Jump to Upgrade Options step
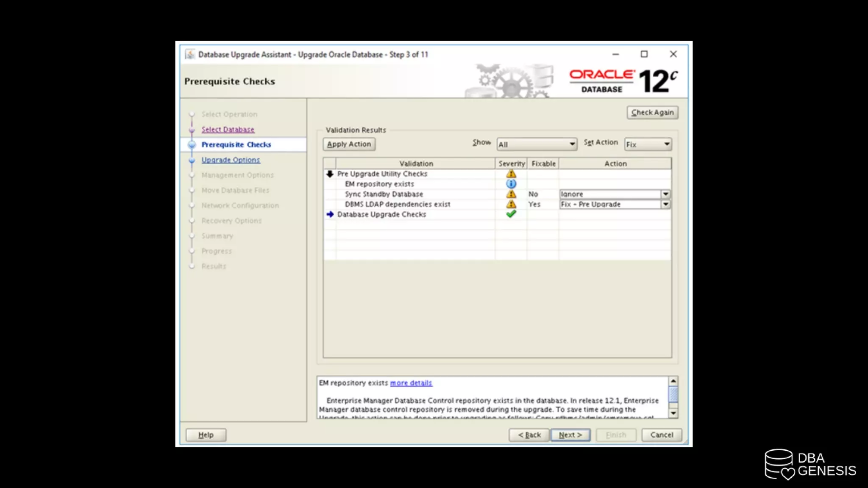 click(x=231, y=160)
